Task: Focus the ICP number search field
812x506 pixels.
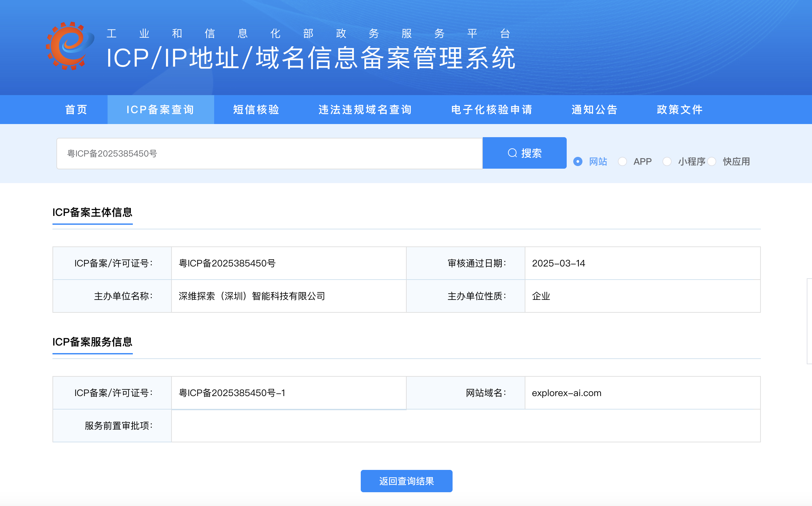Action: pos(269,154)
